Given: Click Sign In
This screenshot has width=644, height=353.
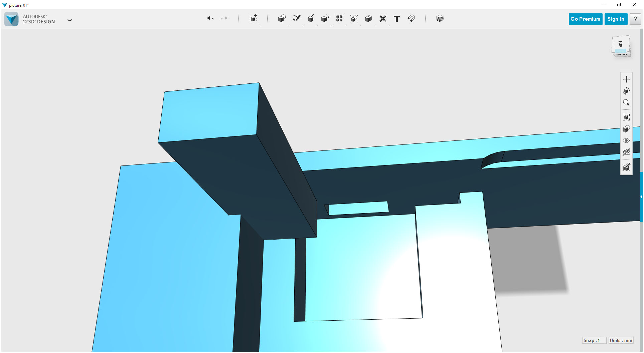Looking at the screenshot, I should [616, 19].
